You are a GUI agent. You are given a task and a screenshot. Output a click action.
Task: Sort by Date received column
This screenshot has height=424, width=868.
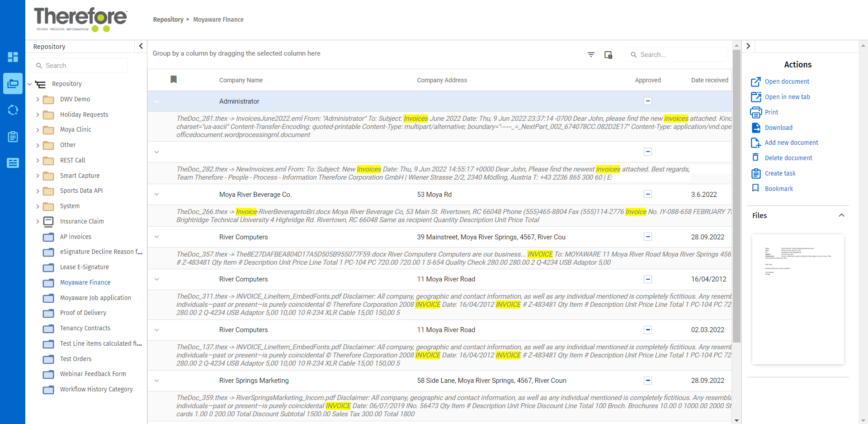(710, 80)
